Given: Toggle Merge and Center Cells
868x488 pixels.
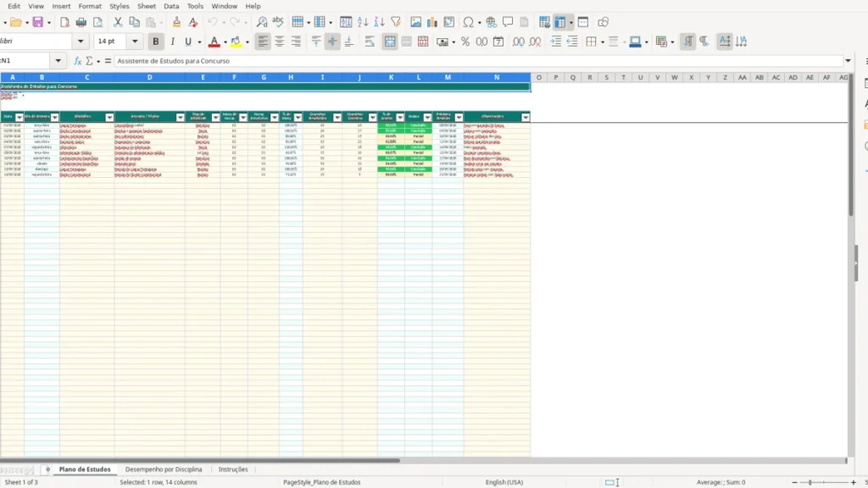Looking at the screenshot, I should (x=390, y=42).
